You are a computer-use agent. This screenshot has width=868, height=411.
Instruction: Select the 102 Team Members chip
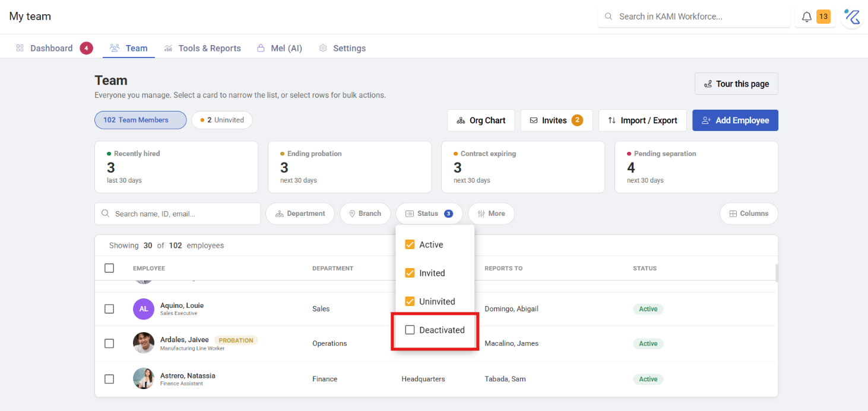pos(141,120)
